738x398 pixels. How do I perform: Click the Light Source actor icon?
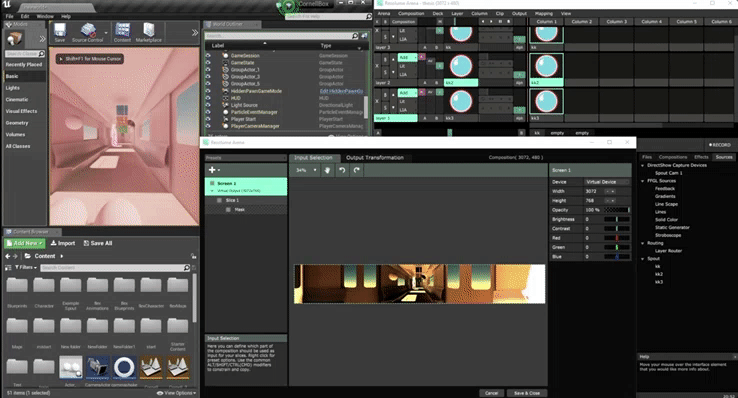tap(225, 105)
